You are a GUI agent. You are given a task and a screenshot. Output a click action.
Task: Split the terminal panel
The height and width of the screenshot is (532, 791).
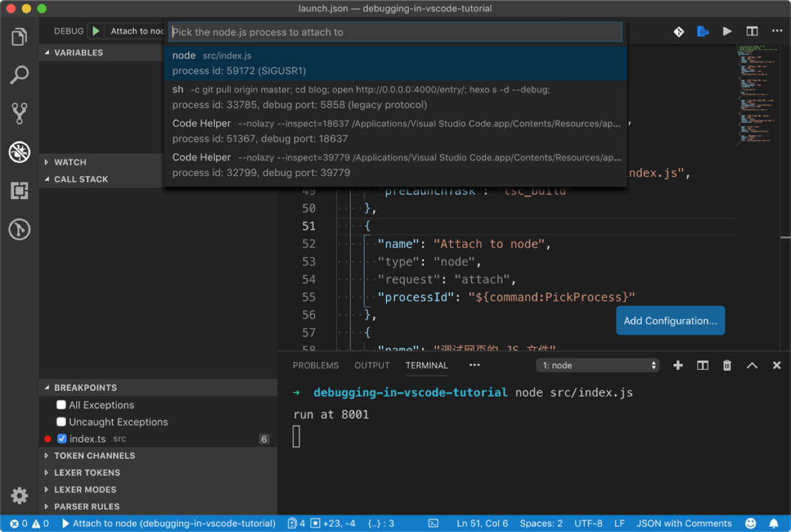(x=703, y=365)
